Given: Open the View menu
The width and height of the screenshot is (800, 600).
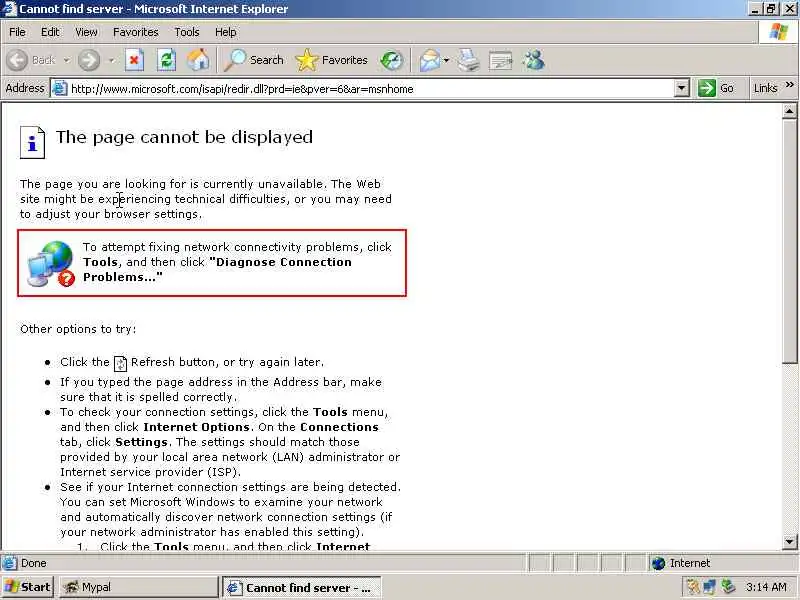Looking at the screenshot, I should point(86,32).
